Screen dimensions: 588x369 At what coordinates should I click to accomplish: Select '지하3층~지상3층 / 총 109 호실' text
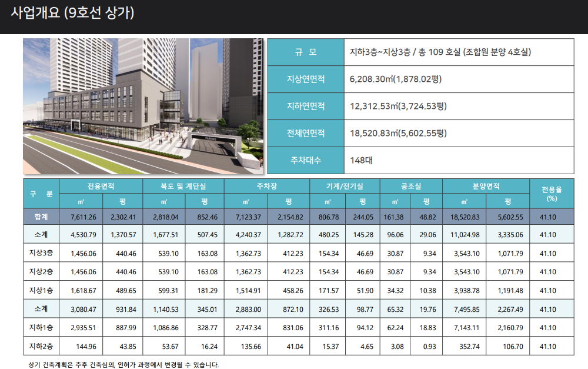(x=405, y=52)
